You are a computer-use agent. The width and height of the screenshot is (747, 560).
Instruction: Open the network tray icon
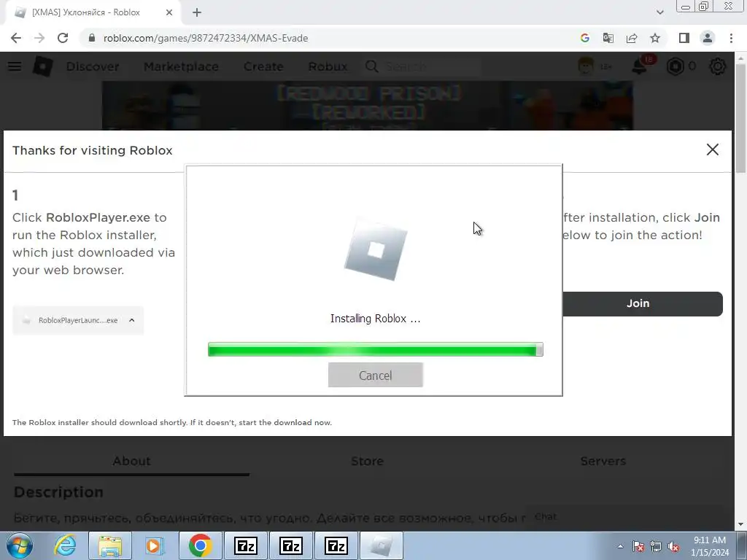tap(656, 546)
